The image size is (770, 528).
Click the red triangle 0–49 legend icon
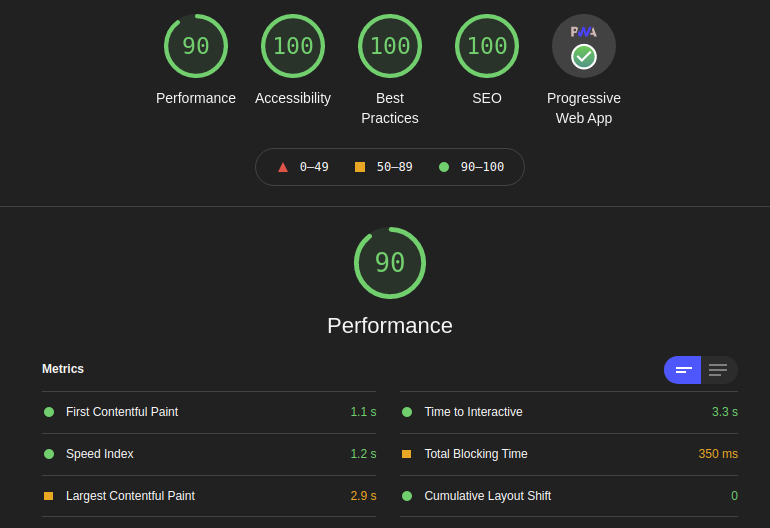point(283,167)
